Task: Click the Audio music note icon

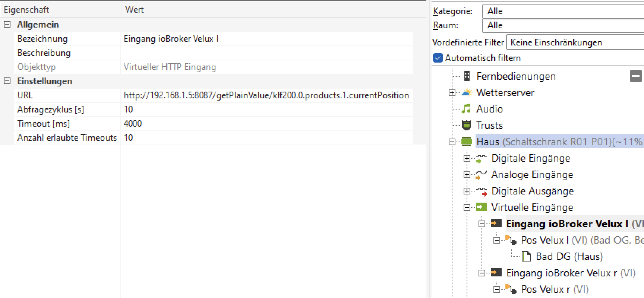Action: pyautogui.click(x=467, y=109)
